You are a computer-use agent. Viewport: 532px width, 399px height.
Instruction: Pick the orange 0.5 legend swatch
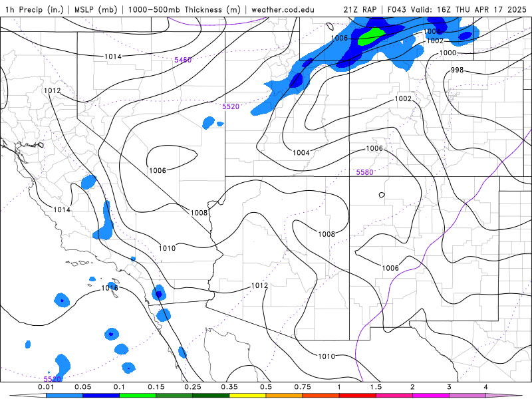coord(285,396)
